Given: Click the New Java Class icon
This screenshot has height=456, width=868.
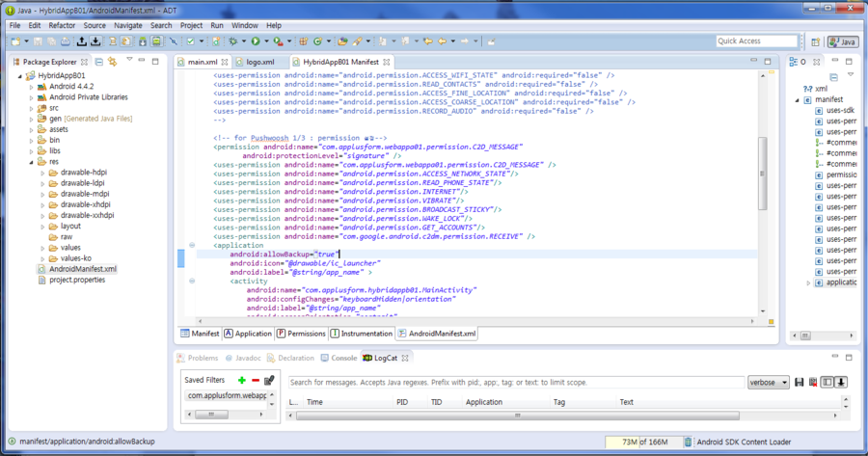Looking at the screenshot, I should tap(317, 41).
